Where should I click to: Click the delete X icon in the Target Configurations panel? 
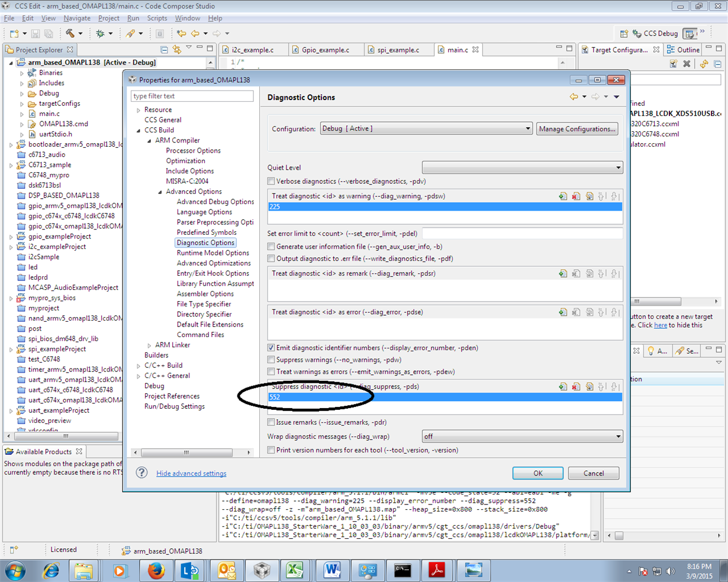pyautogui.click(x=687, y=64)
